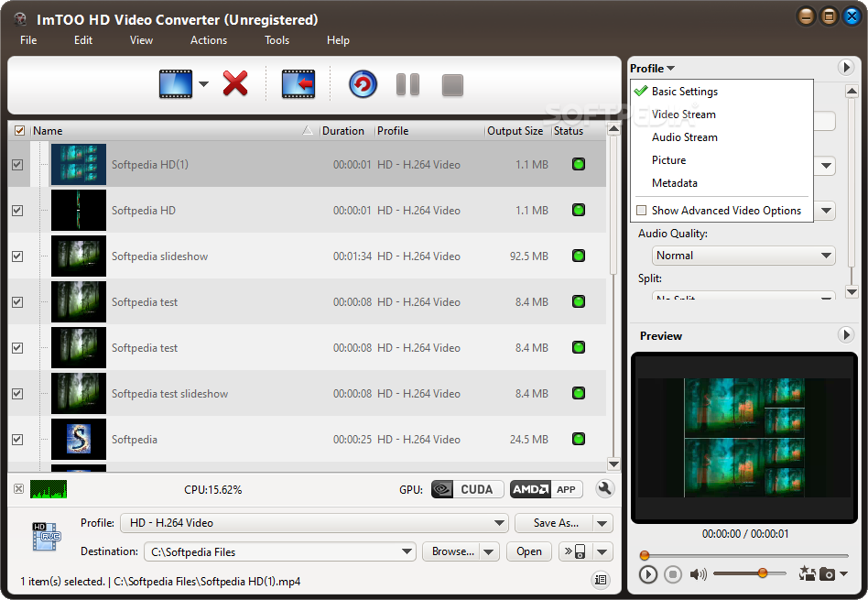Open the Save As dropdown arrow

coord(602,523)
